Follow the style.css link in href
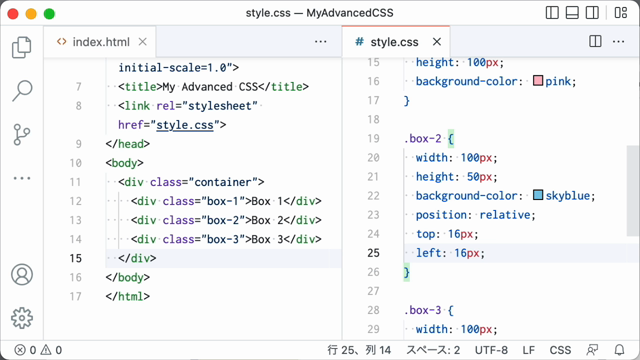 click(185, 124)
